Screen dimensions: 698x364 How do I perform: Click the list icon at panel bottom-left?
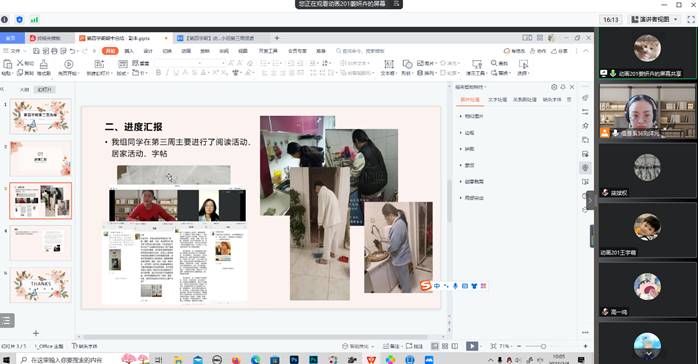coord(7,320)
